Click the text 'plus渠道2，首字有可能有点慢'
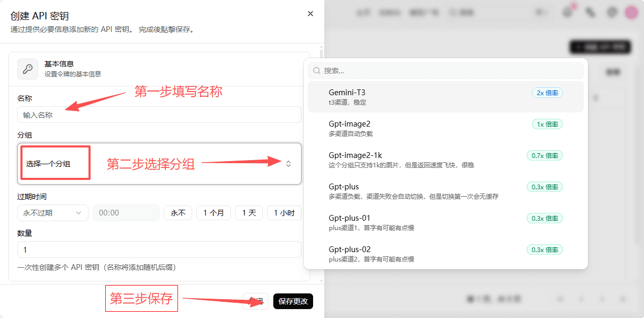 (371, 259)
